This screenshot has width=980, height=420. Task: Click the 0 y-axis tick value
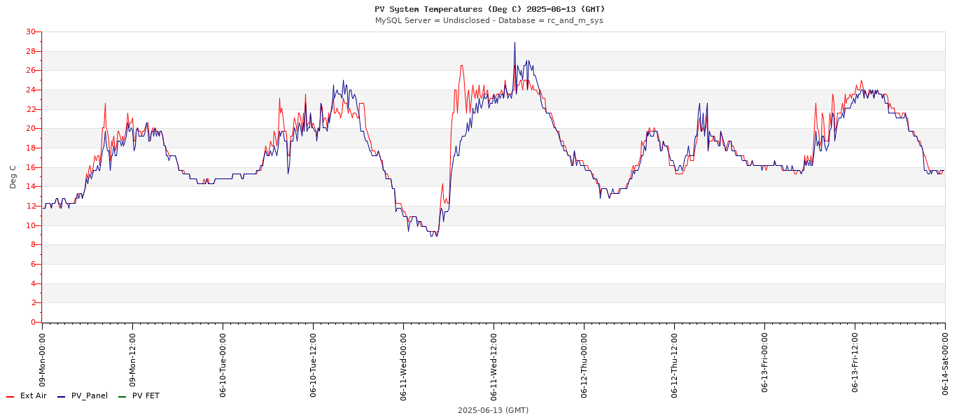pyautogui.click(x=33, y=322)
